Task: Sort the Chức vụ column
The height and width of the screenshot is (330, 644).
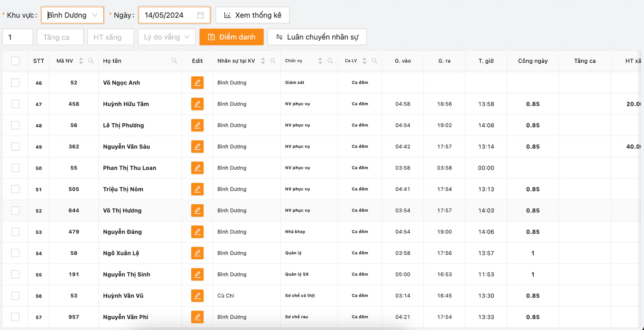Action: 320,61
